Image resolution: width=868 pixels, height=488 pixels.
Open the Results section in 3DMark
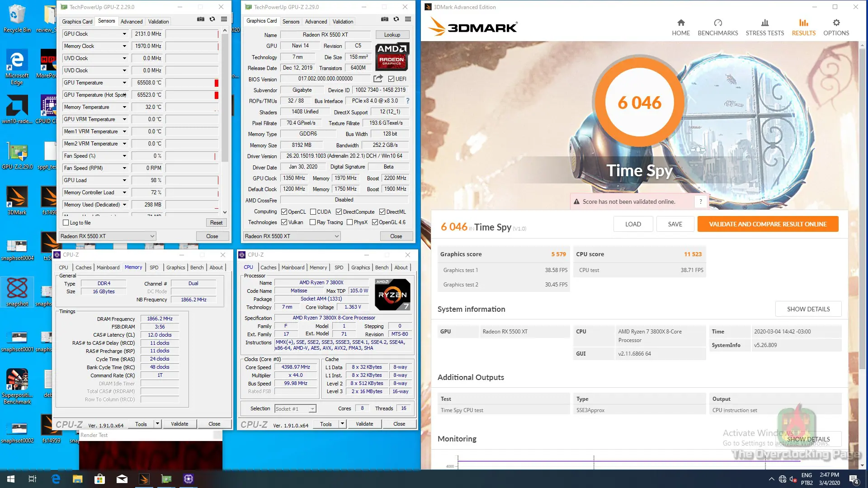pyautogui.click(x=804, y=27)
